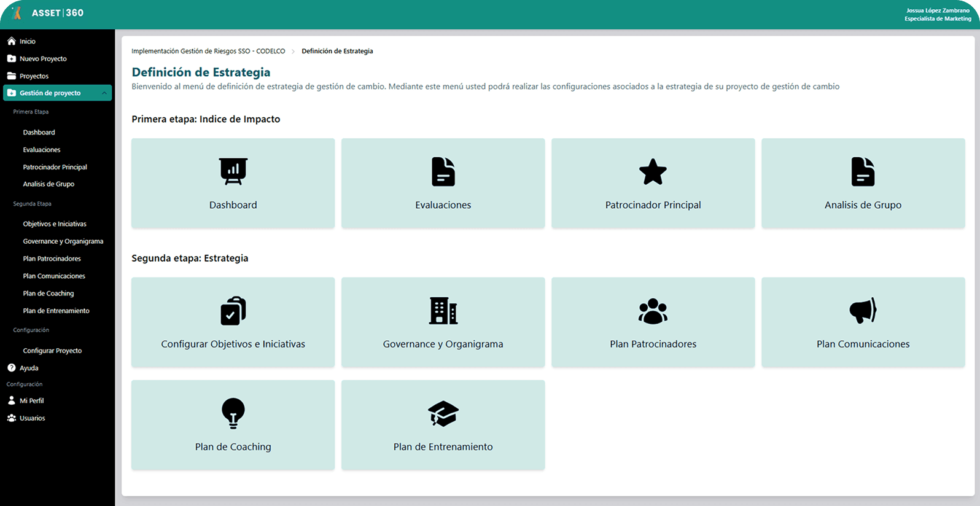Screen dimensions: 980x506
Task: Open Configurar Proyecto in the sidebar
Action: [52, 351]
